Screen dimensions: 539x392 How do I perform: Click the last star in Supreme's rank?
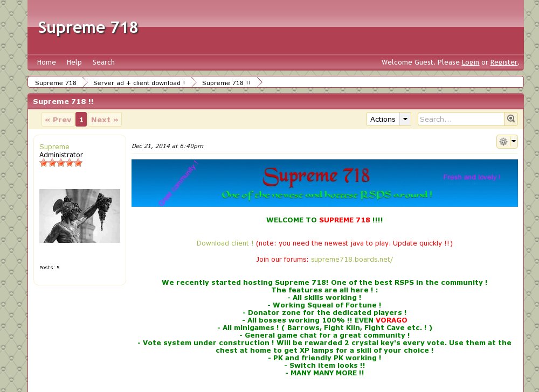(x=78, y=163)
